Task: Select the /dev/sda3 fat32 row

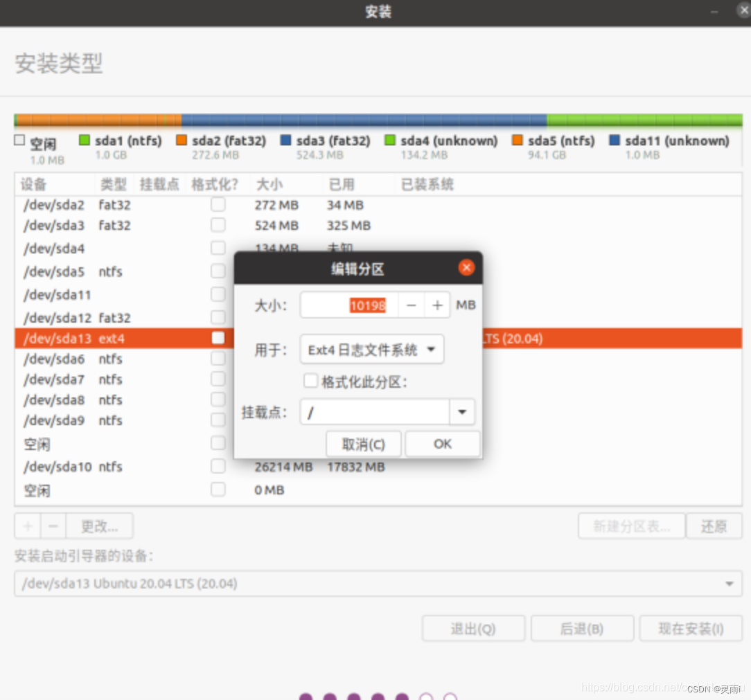Action: [378, 226]
